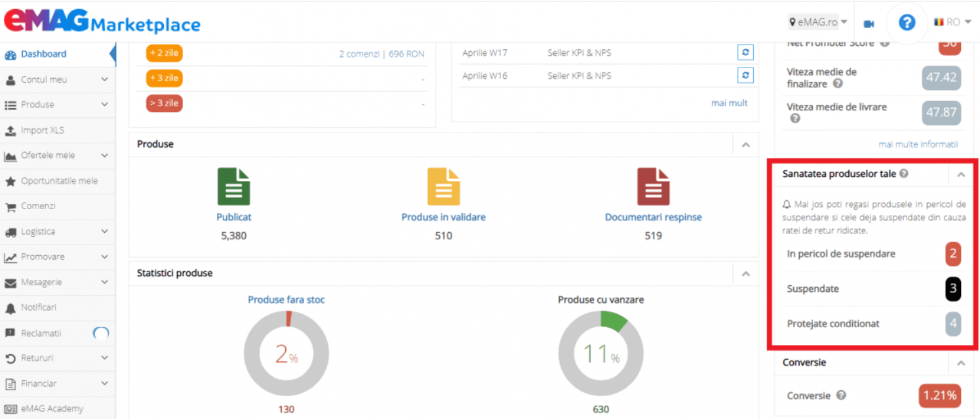Click the green Publicat document icon
The width and height of the screenshot is (980, 419).
[234, 187]
